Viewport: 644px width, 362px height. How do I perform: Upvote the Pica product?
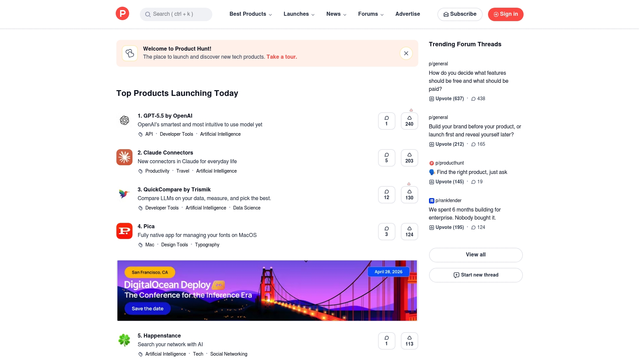[409, 232]
